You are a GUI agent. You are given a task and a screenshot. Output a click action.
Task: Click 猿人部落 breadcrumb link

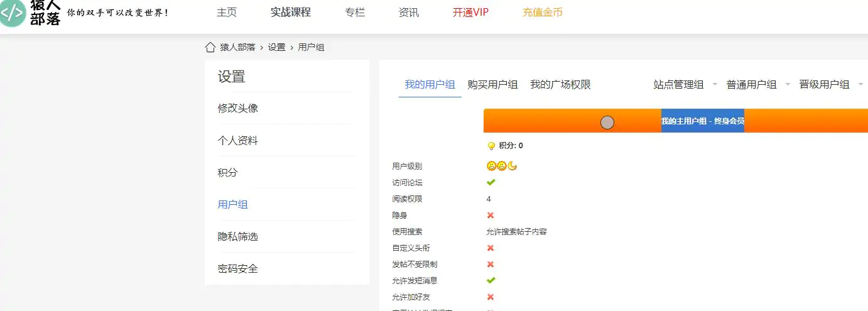(x=237, y=47)
